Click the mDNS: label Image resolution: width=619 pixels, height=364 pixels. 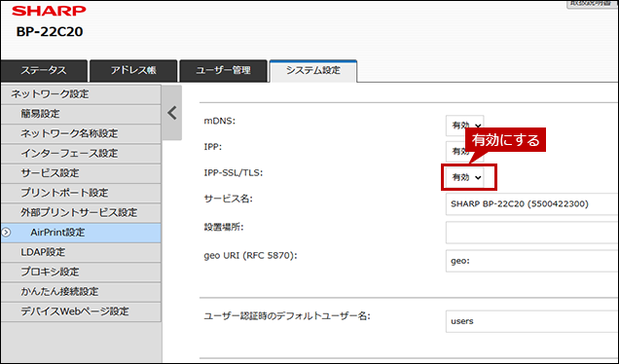pyautogui.click(x=220, y=121)
